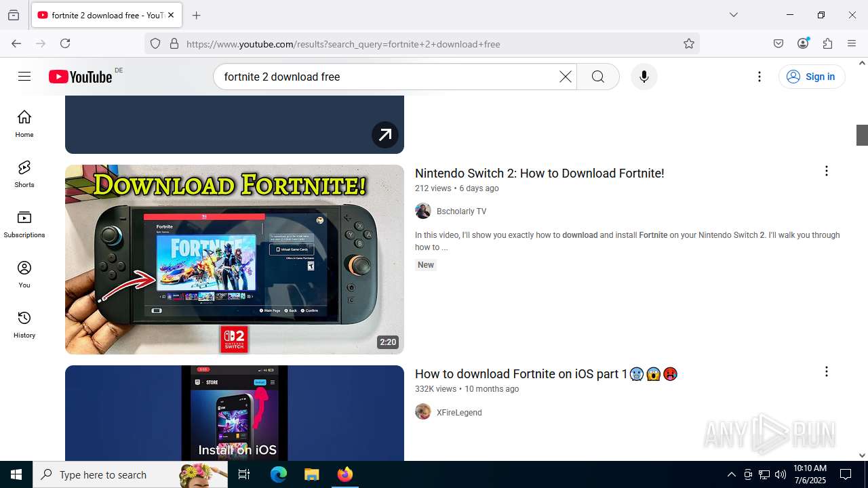Image resolution: width=868 pixels, height=488 pixels.
Task: Click the '212 views • 6 days ago' text
Action: (x=457, y=188)
